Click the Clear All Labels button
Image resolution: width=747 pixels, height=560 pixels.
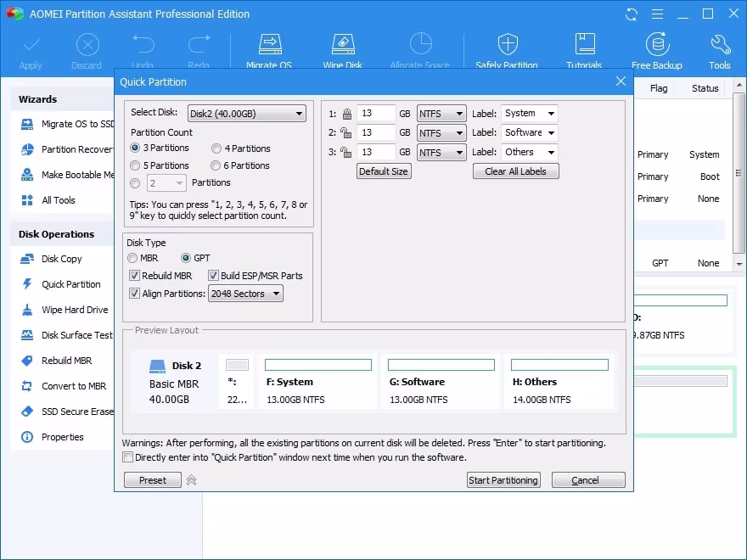(x=515, y=171)
